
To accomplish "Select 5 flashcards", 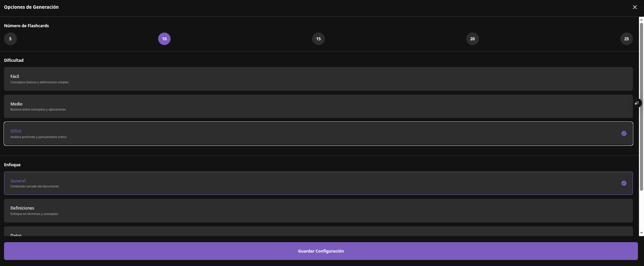I will (10, 39).
